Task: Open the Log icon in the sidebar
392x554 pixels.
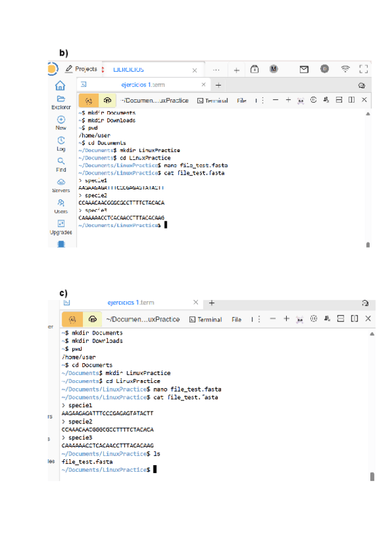Action: pyautogui.click(x=60, y=141)
